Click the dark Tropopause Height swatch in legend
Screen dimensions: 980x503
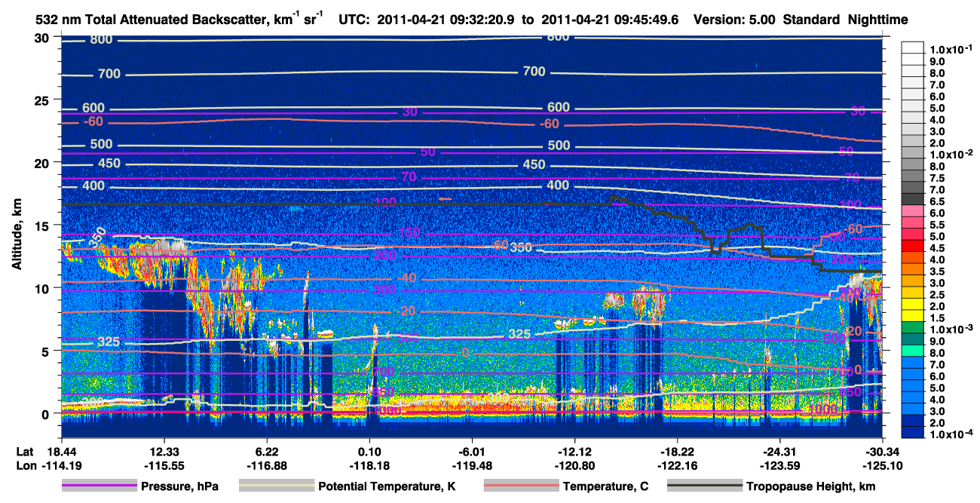[704, 486]
